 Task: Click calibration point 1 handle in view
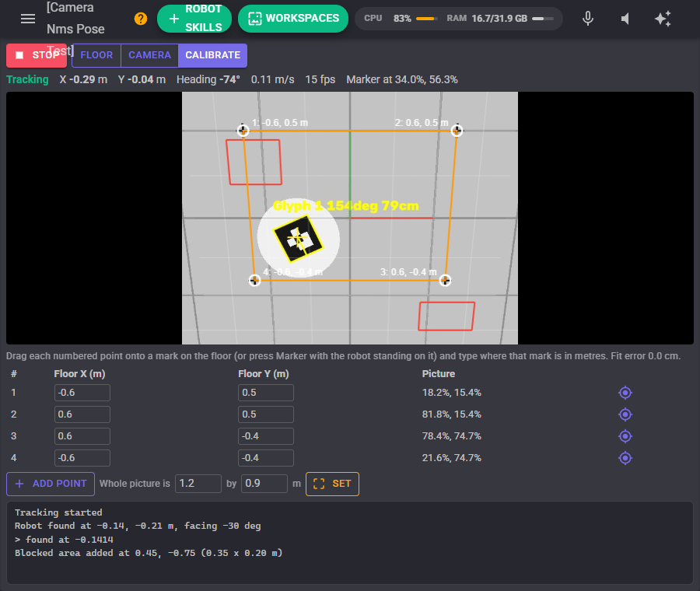click(243, 131)
